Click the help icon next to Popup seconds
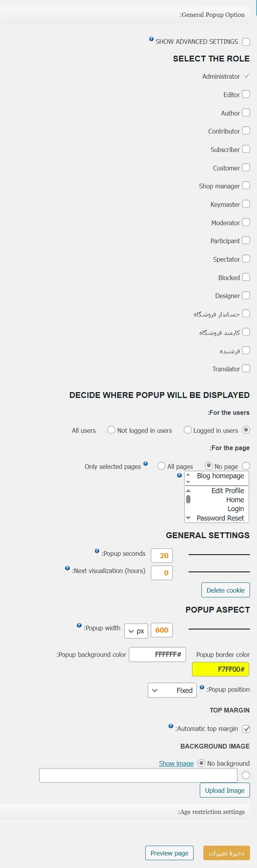This screenshot has width=257, height=868. pyautogui.click(x=97, y=550)
